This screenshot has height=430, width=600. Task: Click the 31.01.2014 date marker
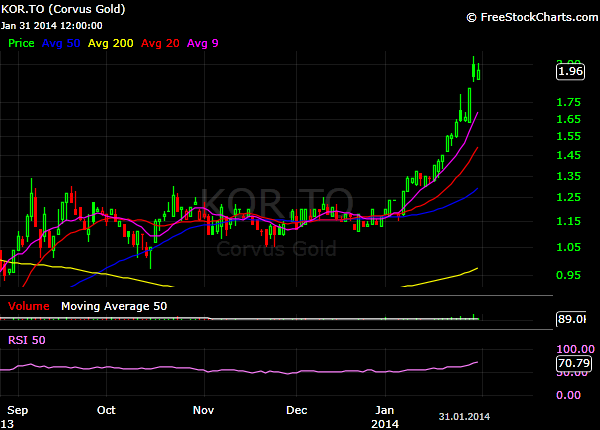pyautogui.click(x=464, y=417)
